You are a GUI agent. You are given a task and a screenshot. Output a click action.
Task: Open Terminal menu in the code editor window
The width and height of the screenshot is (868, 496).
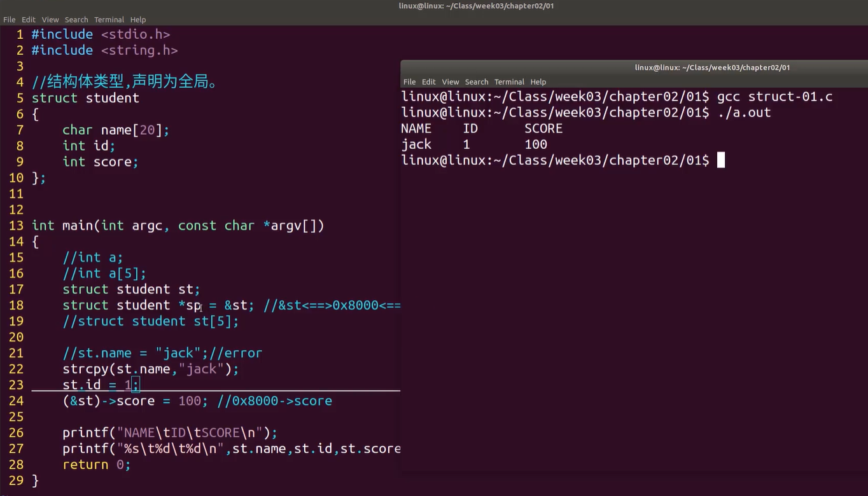pos(109,20)
